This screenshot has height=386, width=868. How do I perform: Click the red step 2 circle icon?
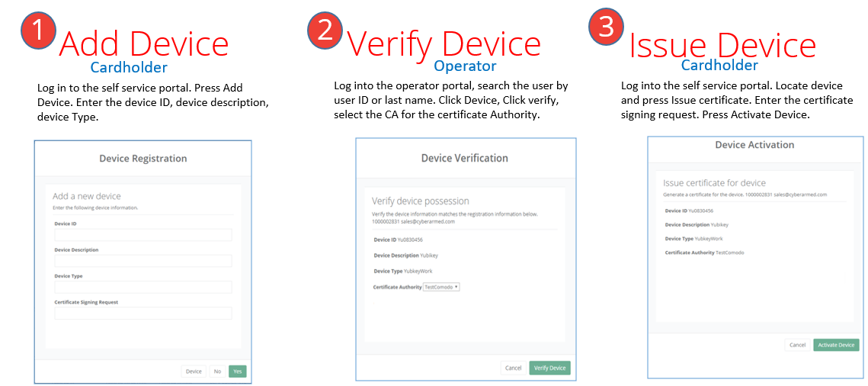pos(325,30)
